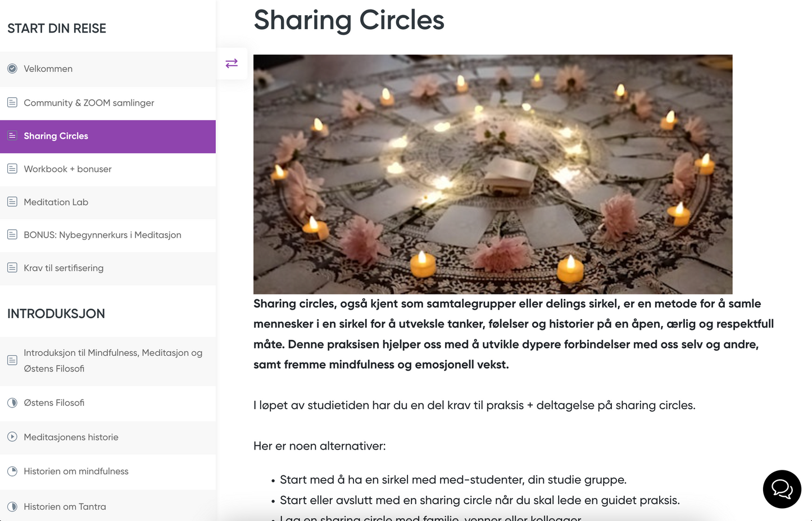Click the half-circle icon beside Historien om Tantra
812x521 pixels.
click(x=12, y=506)
